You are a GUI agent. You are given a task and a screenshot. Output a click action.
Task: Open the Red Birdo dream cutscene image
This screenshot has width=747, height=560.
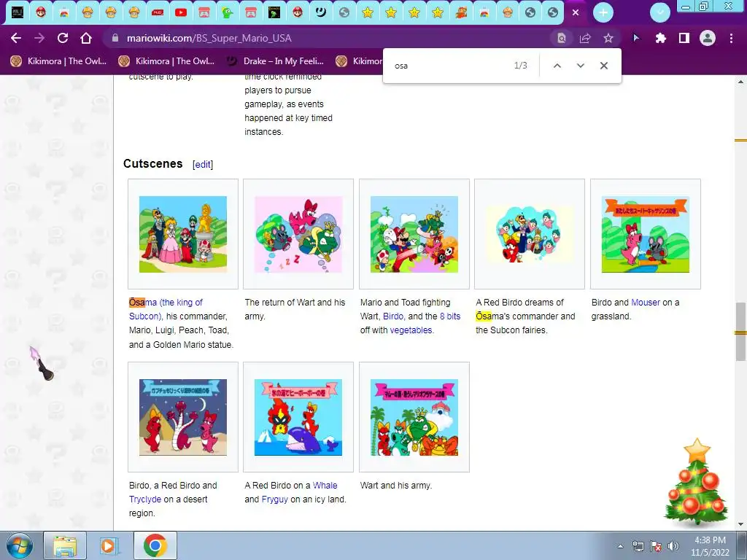point(530,234)
